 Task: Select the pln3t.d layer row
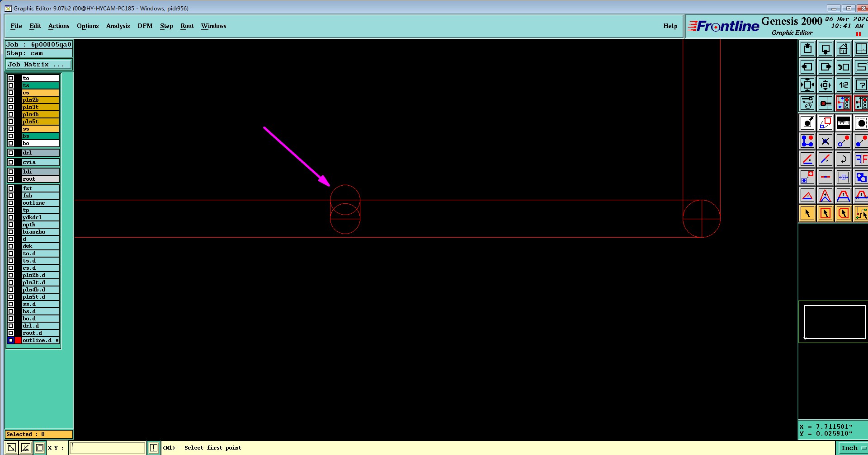click(x=41, y=282)
